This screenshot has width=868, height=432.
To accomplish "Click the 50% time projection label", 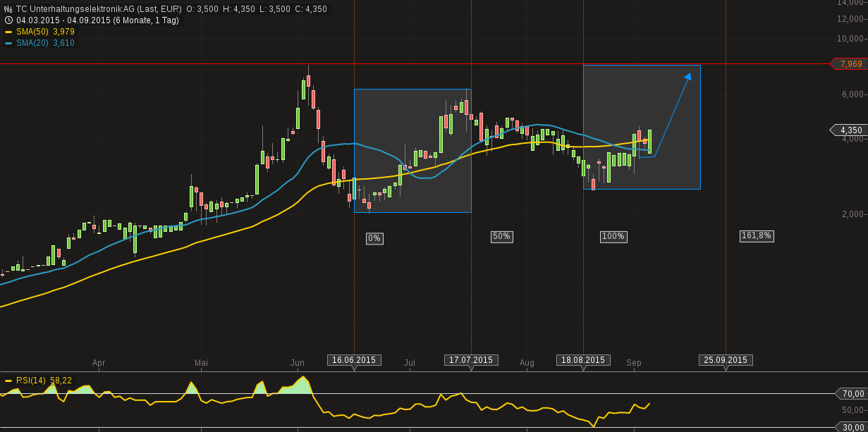I will 502,236.
